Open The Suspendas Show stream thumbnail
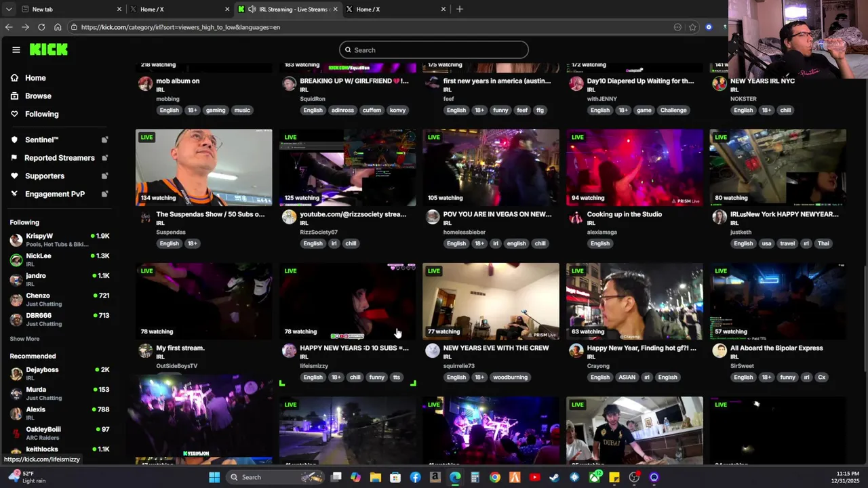The height and width of the screenshot is (488, 868). coord(204,167)
